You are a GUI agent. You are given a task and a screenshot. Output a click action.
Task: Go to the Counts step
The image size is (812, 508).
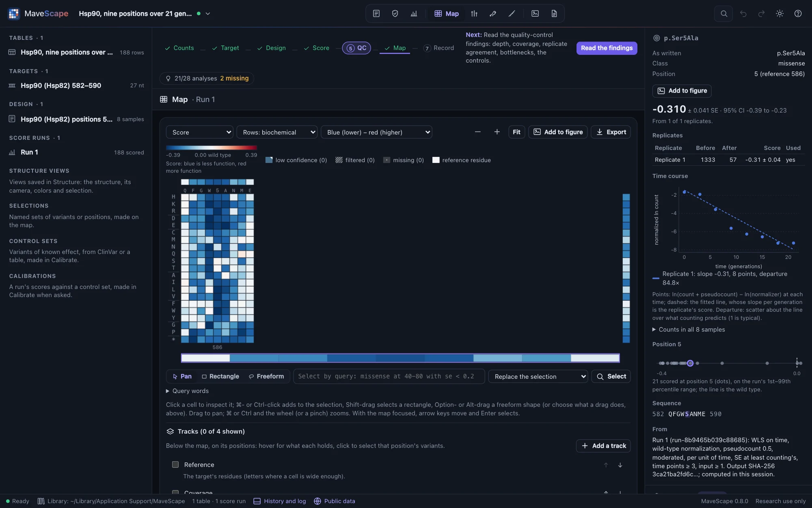pos(179,48)
